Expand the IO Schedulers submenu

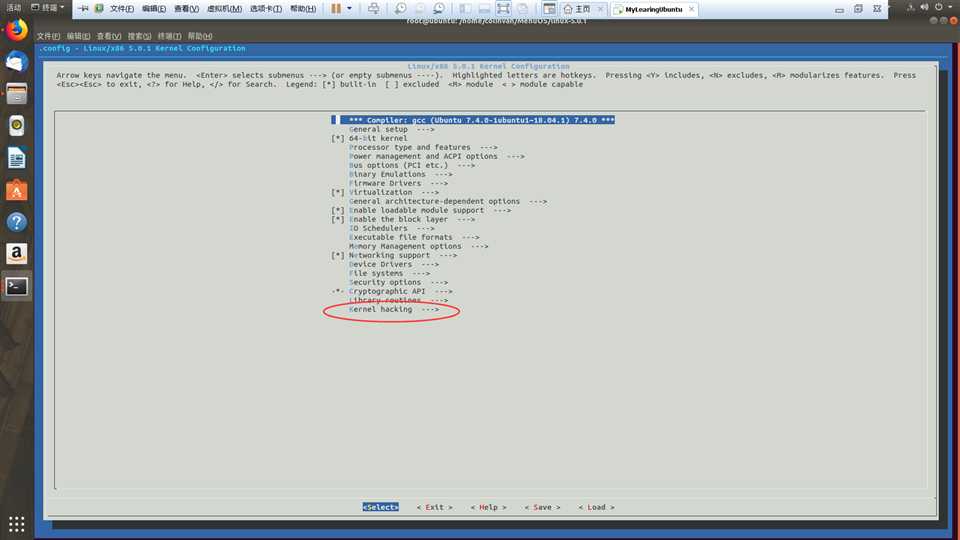coord(391,228)
